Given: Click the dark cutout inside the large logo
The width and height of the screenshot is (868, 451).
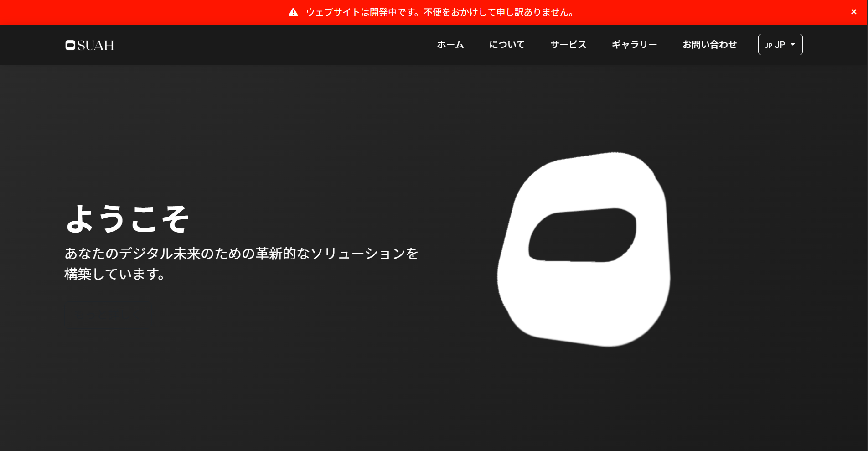Looking at the screenshot, I should click(x=582, y=235).
